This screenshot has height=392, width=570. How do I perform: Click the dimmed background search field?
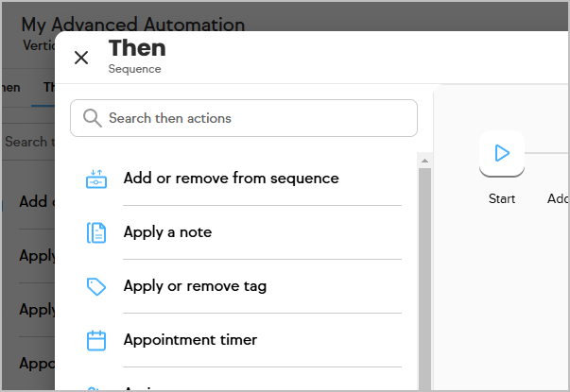[28, 142]
